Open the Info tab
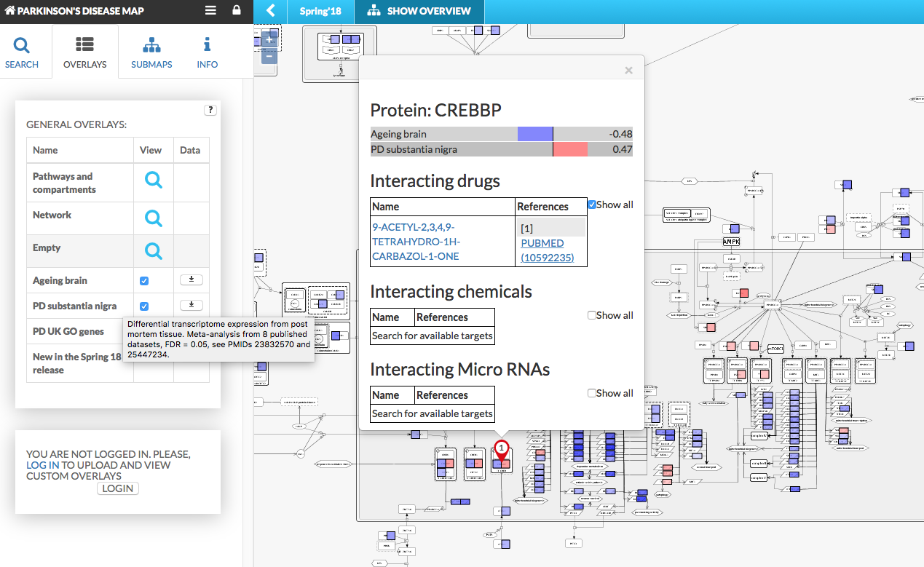This screenshot has width=924, height=567. pos(207,52)
